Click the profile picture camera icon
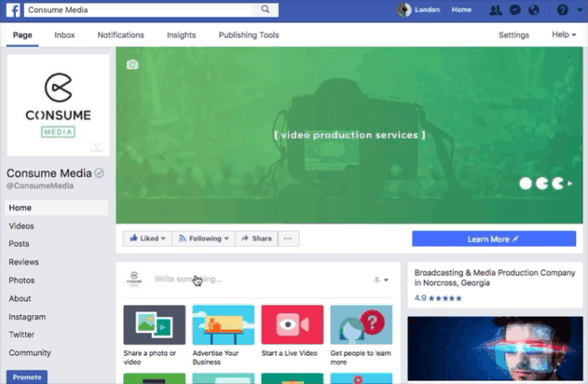 97,145
